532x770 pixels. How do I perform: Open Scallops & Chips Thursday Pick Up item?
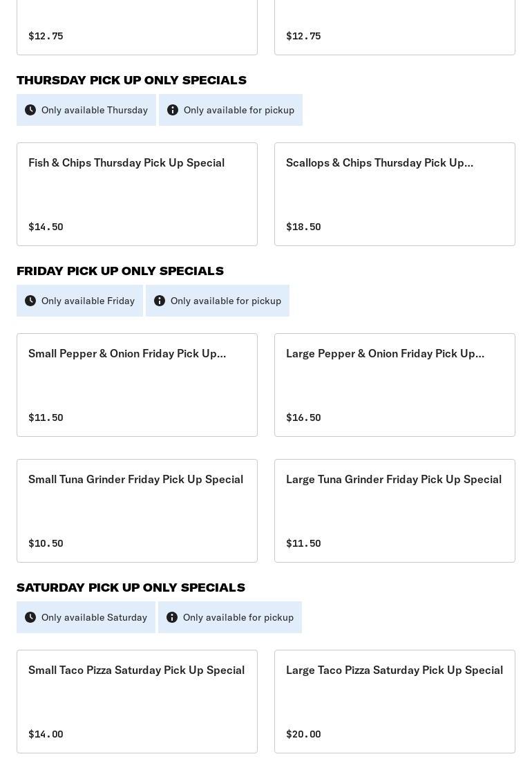(395, 194)
